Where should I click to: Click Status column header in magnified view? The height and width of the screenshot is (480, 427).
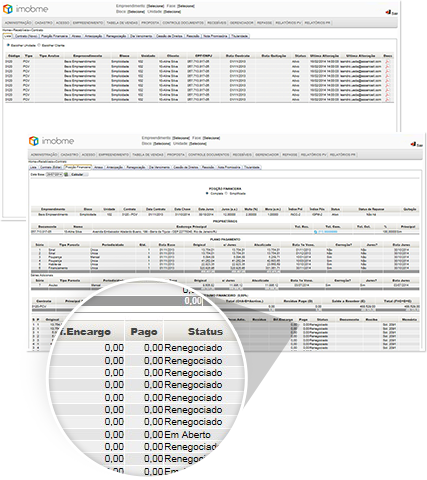pyautogui.click(x=205, y=332)
